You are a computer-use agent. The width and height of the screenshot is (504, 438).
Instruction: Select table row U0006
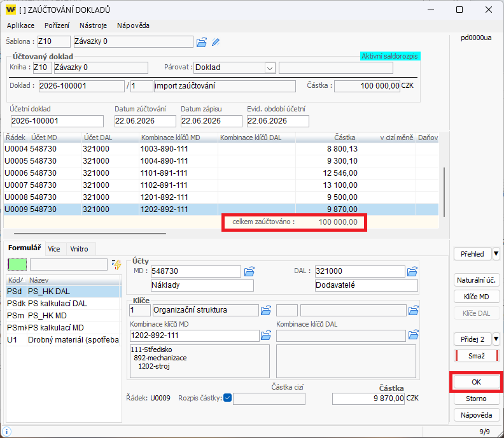tap(221, 173)
